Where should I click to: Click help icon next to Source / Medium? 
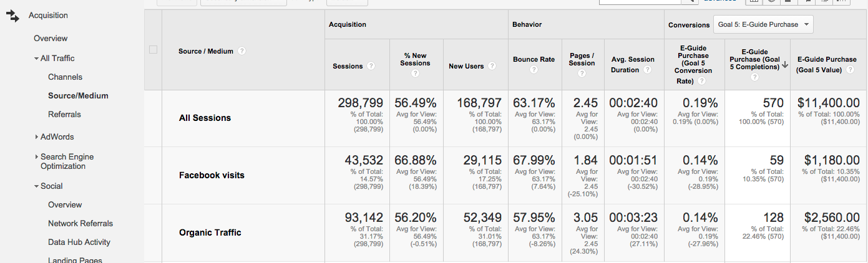[x=242, y=51]
